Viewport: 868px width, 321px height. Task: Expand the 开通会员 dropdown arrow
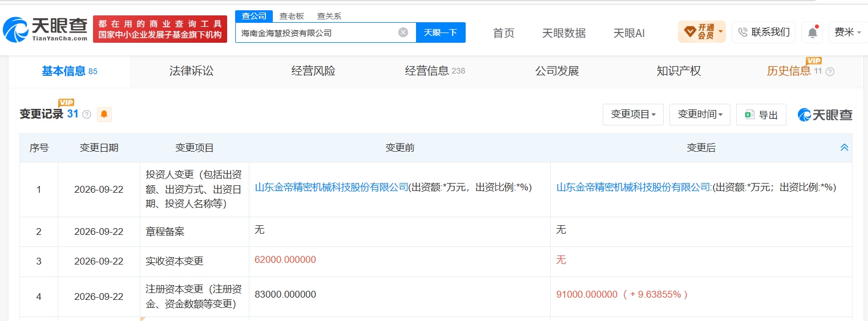click(x=721, y=32)
